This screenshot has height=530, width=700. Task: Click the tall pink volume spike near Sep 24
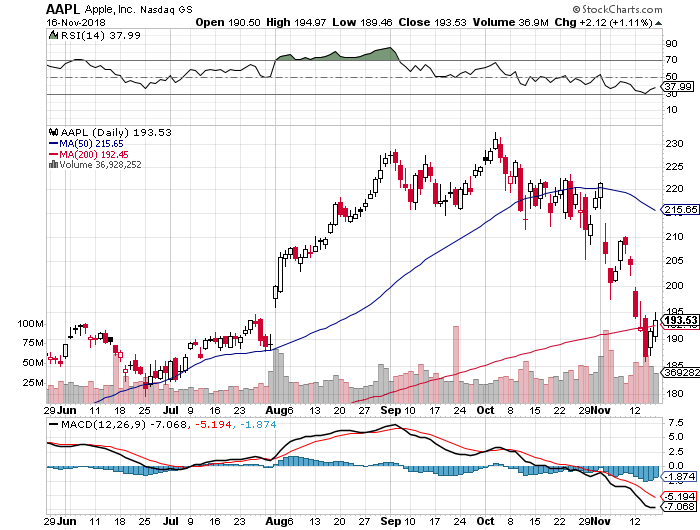pos(456,364)
